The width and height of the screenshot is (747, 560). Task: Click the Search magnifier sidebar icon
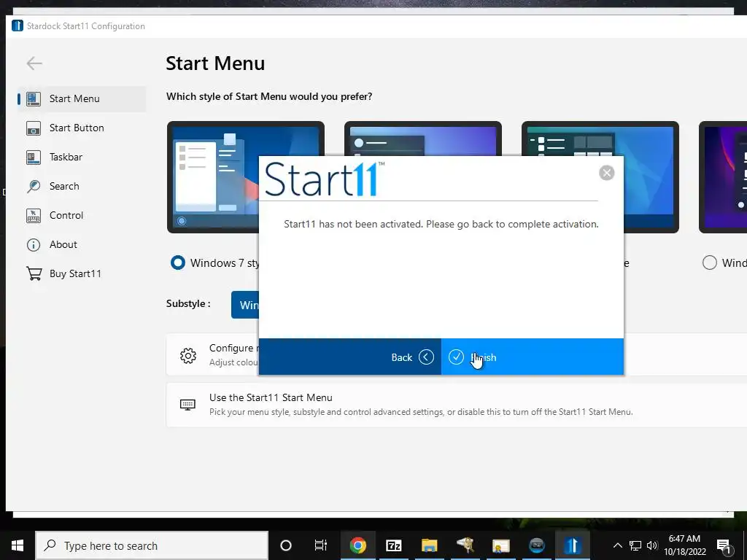(x=34, y=186)
